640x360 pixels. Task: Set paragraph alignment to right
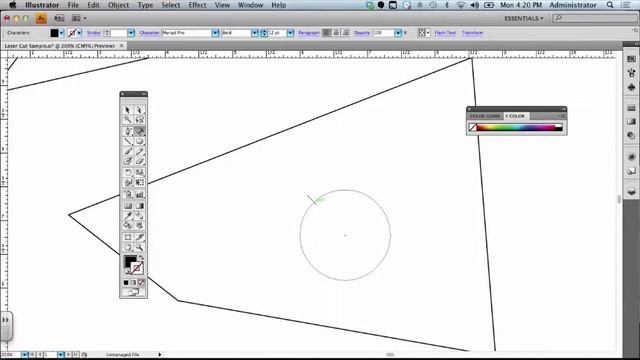tap(345, 33)
